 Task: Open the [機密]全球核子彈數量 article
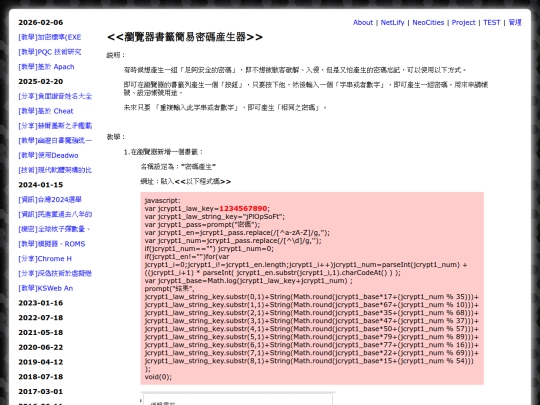pyautogui.click(x=54, y=229)
